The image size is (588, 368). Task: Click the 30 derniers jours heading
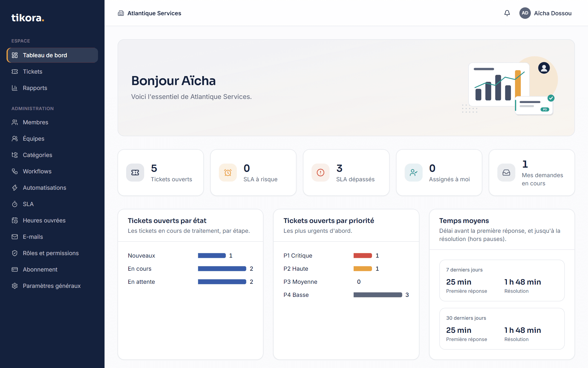[466, 318]
